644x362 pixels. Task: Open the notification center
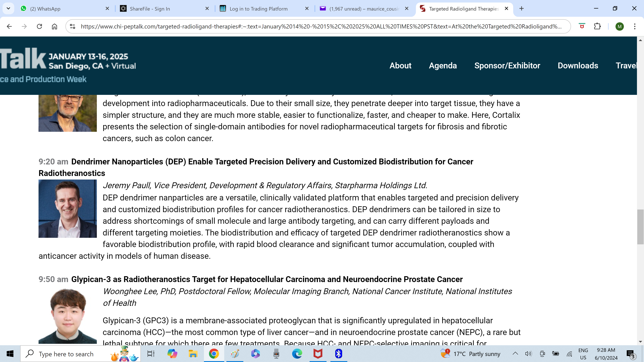631,354
